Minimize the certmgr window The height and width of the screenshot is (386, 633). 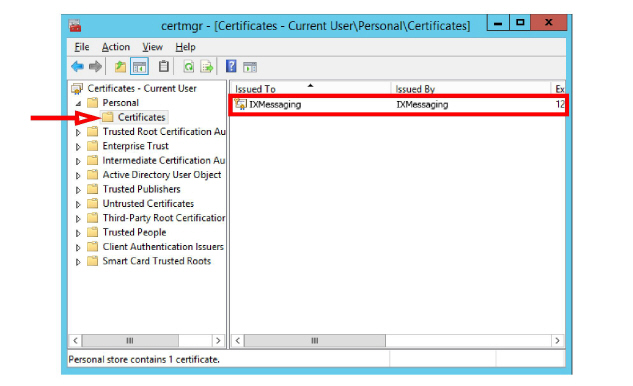[498, 23]
